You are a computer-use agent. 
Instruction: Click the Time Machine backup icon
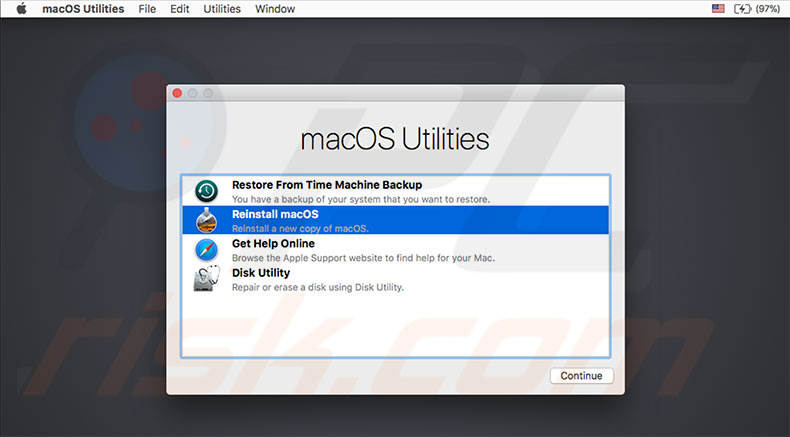click(x=207, y=191)
